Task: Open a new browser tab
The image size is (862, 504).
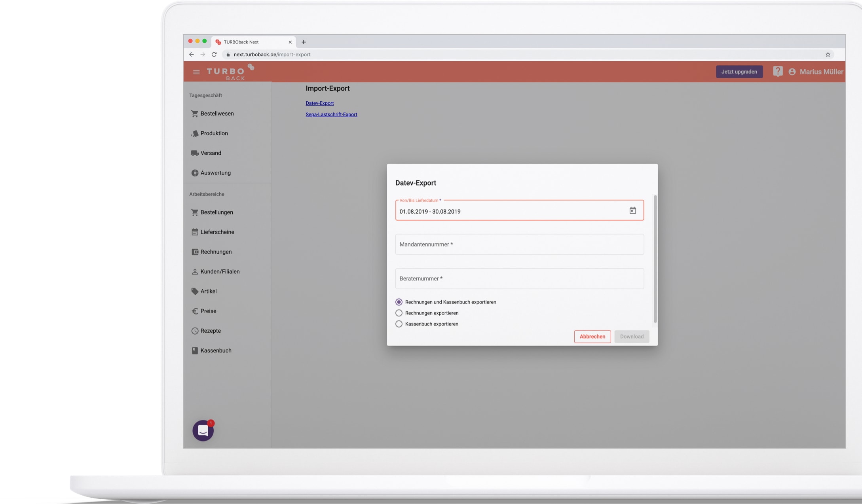Action: pos(304,42)
